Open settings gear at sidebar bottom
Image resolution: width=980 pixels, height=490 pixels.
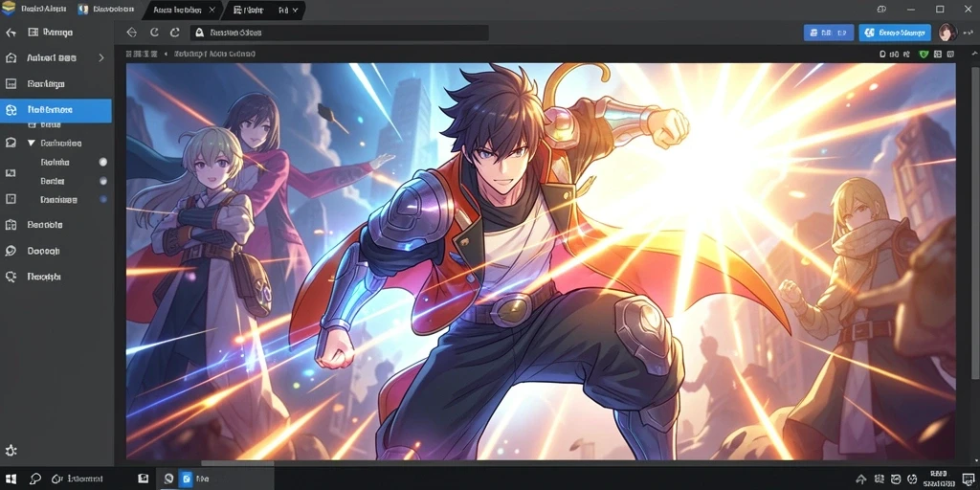[10, 451]
